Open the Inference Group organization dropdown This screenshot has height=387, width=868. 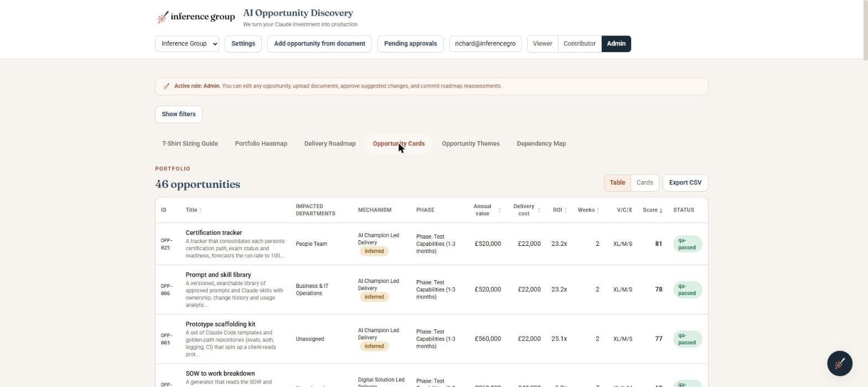click(x=187, y=44)
